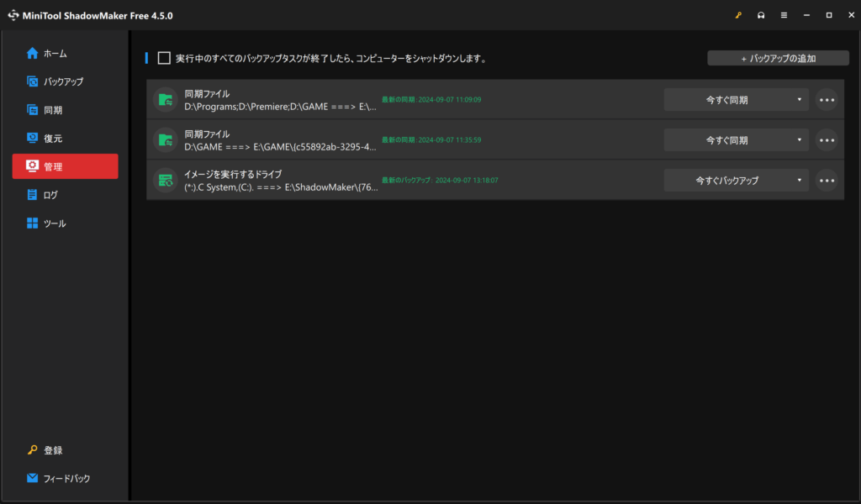Image resolution: width=861 pixels, height=504 pixels.
Task: Open three-dot options for the drive image backup task
Action: coord(827,181)
